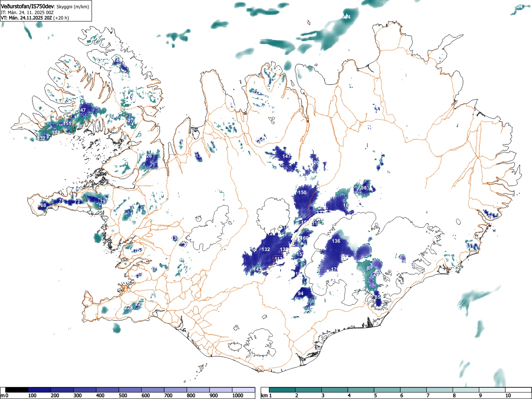Select the 5–6 km legend swatch
The height and width of the screenshot is (399, 532).
pos(387,390)
